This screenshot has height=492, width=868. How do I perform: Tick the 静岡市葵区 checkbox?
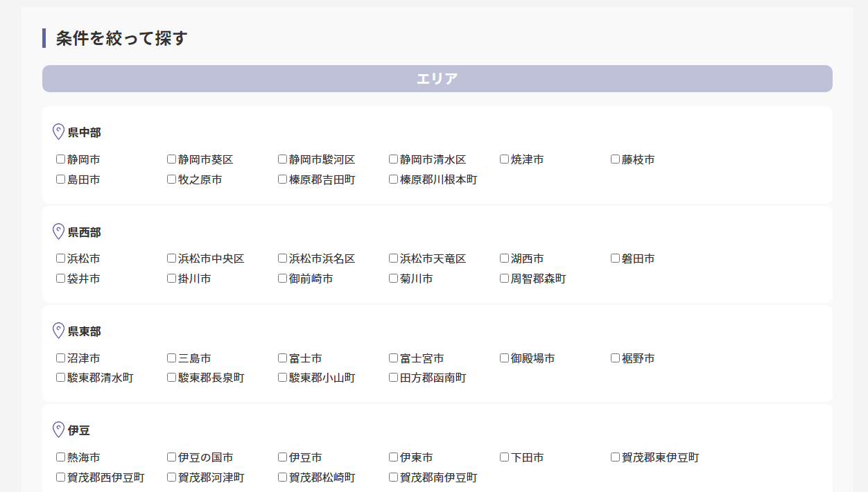[171, 159]
